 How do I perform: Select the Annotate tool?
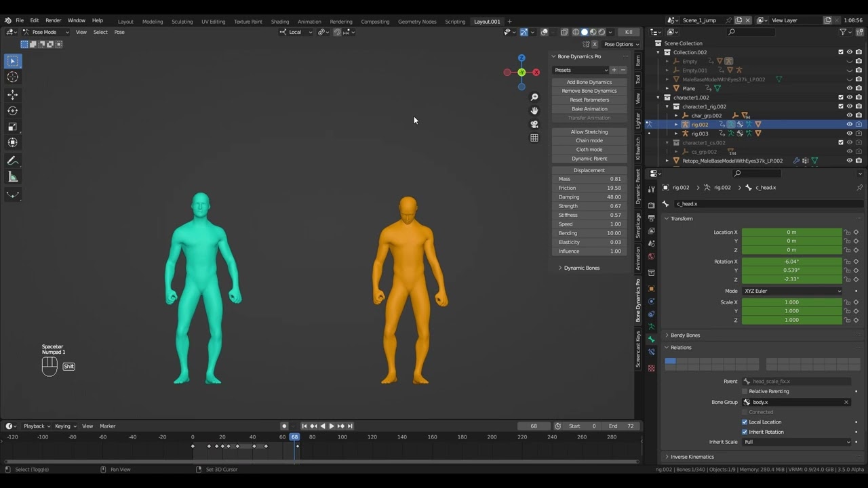click(x=13, y=161)
